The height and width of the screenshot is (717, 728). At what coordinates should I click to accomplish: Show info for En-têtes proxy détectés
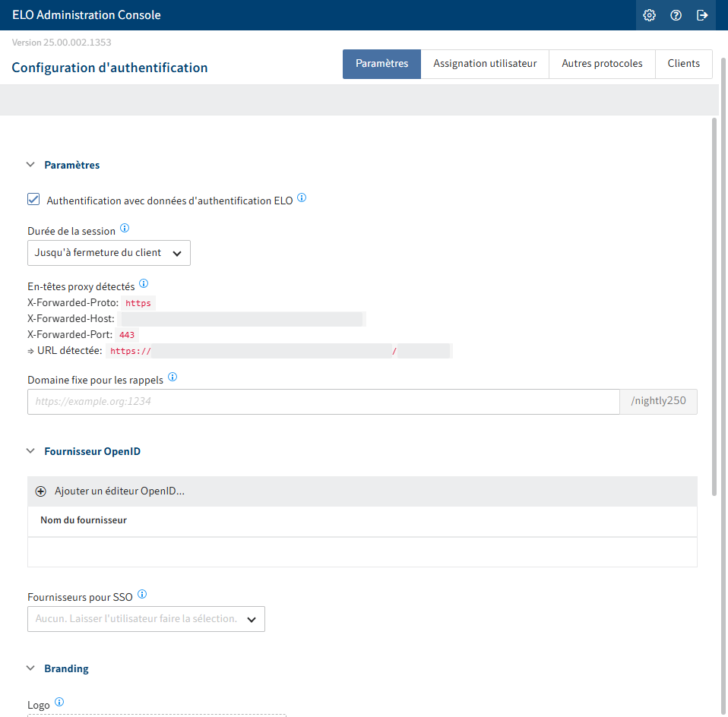(144, 283)
